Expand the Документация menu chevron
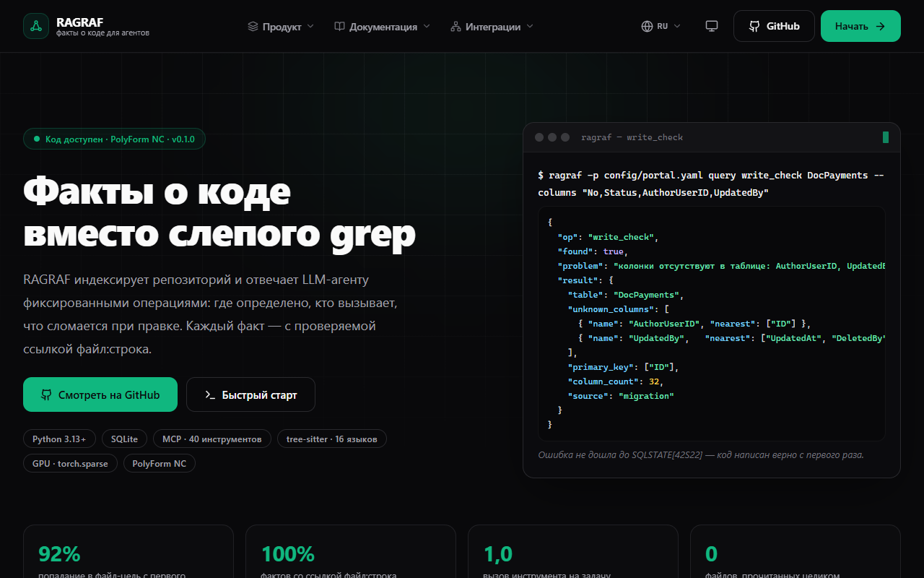Viewport: 924px width, 578px height. (x=426, y=26)
